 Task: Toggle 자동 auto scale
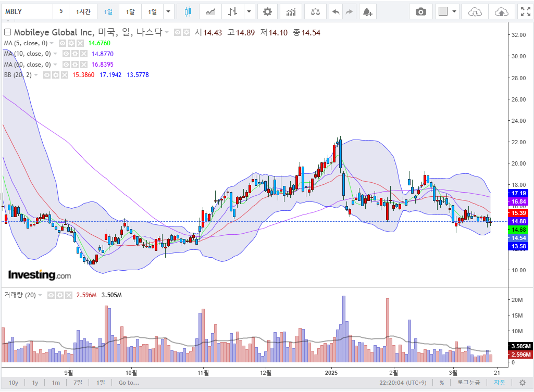[x=500, y=383]
